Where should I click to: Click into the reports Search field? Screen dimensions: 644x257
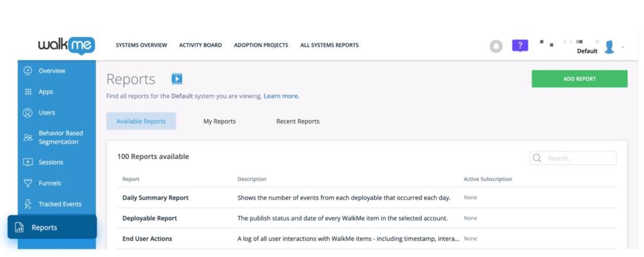click(x=578, y=158)
